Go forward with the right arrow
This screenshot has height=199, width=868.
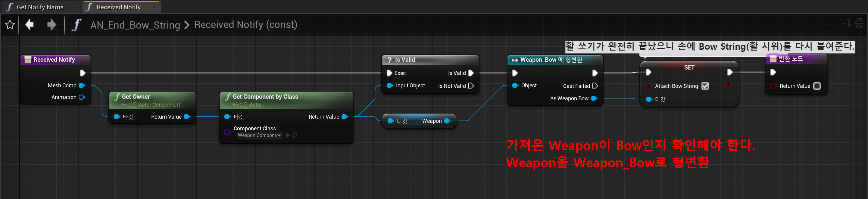click(x=52, y=25)
